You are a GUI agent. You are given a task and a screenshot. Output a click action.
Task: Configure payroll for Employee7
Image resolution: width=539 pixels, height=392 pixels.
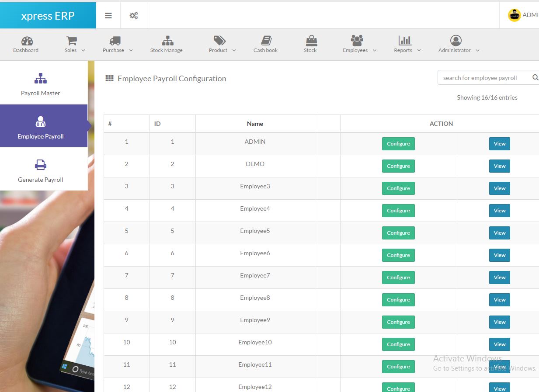click(x=398, y=278)
